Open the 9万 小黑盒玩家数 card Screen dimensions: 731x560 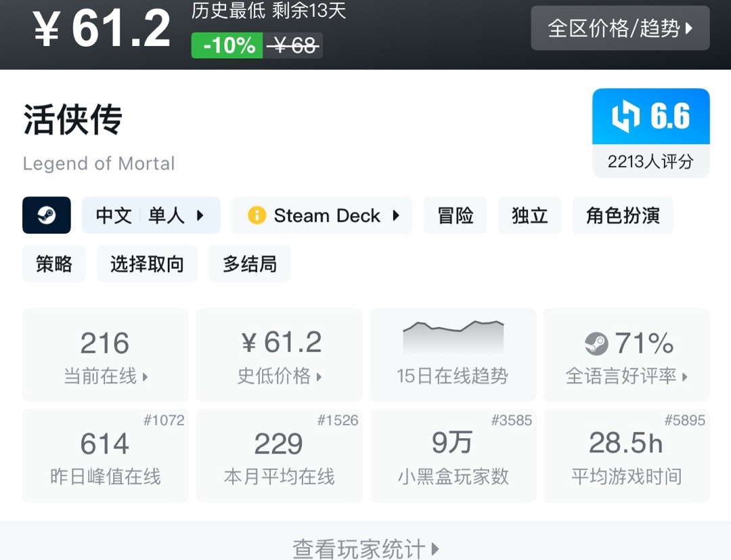pyautogui.click(x=453, y=456)
